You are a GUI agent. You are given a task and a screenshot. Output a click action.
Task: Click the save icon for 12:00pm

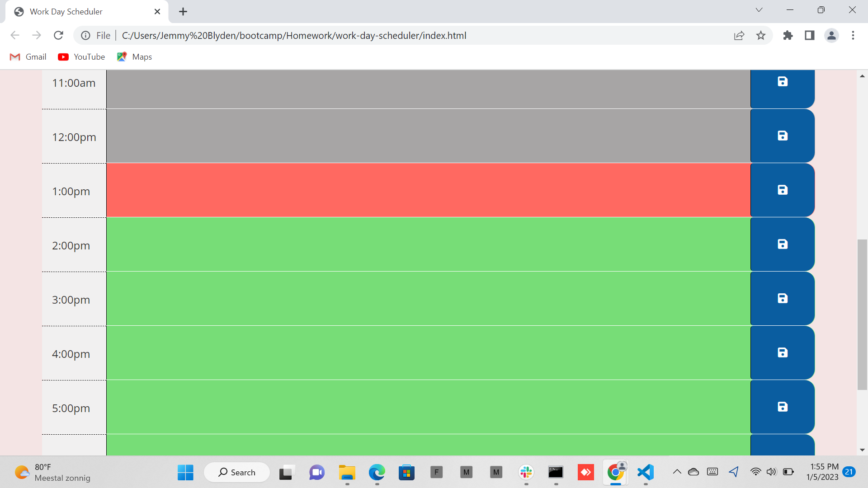coord(782,136)
